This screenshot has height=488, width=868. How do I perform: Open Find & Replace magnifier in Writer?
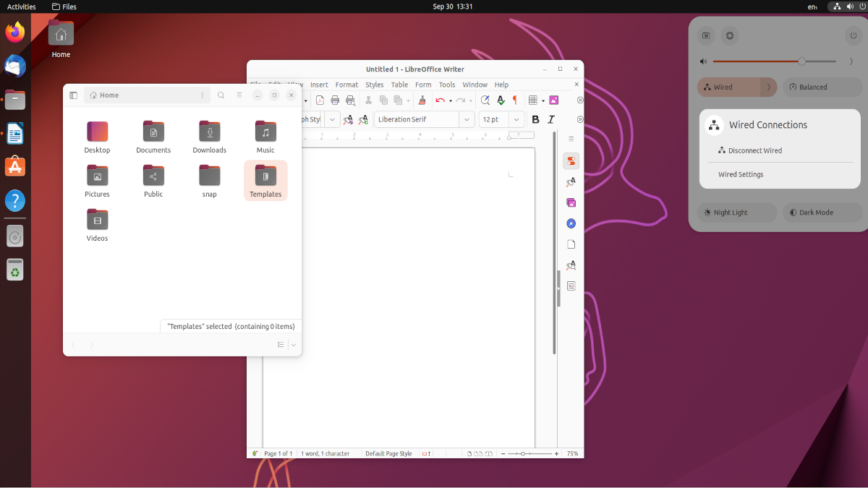click(x=485, y=100)
